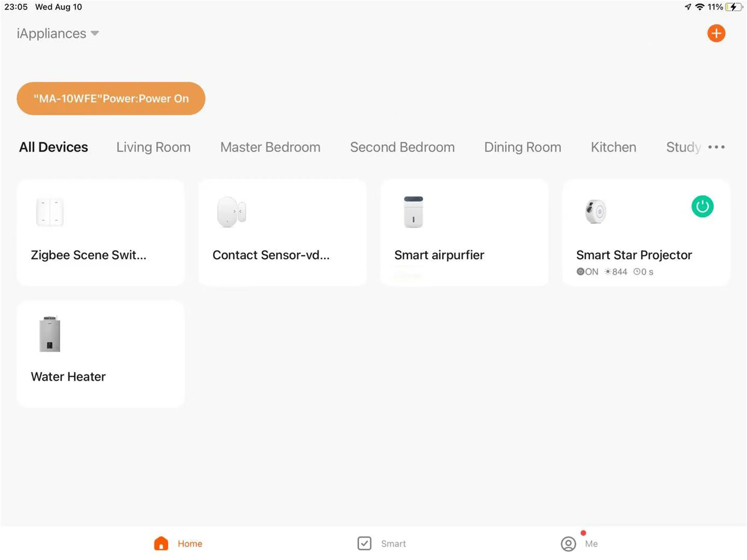Select the Master Bedroom tab
The width and height of the screenshot is (747, 560).
270,147
